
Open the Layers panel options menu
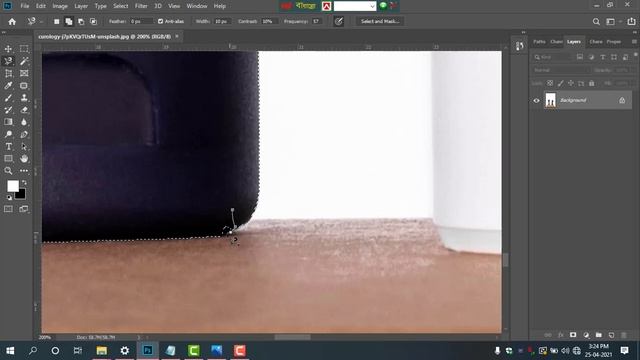(634, 42)
